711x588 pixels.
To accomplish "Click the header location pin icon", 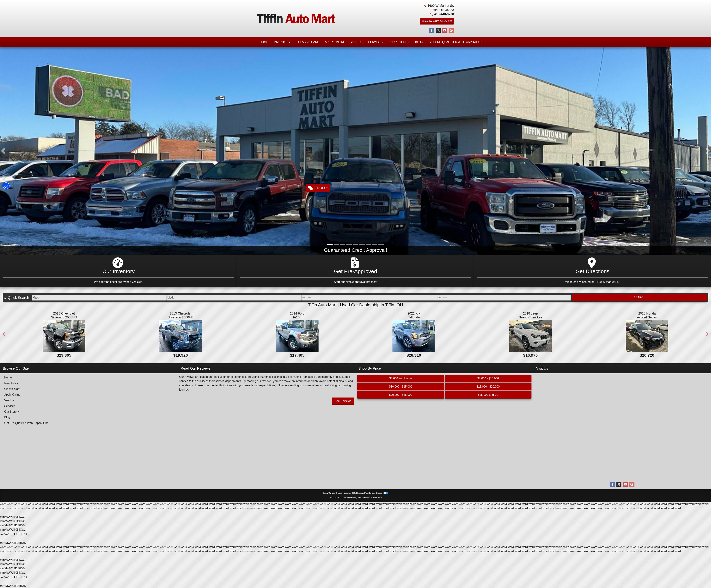I will click(x=425, y=6).
